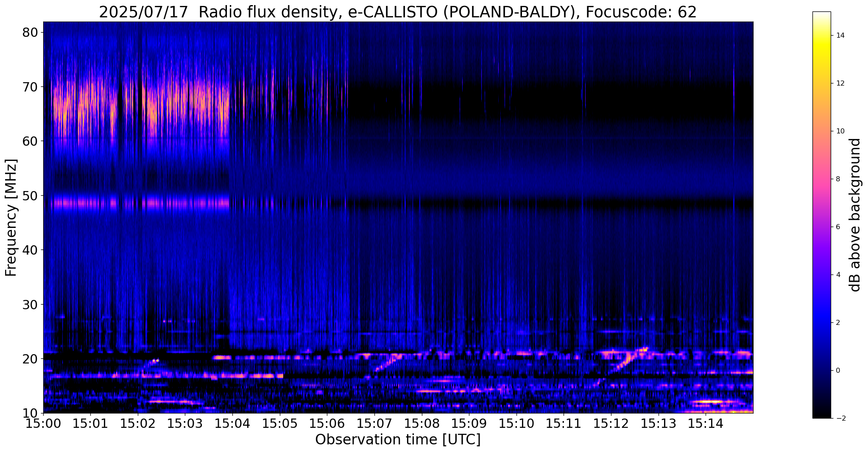Click the 20 MHz frequency tick label
868x452 pixels.
click(x=30, y=359)
